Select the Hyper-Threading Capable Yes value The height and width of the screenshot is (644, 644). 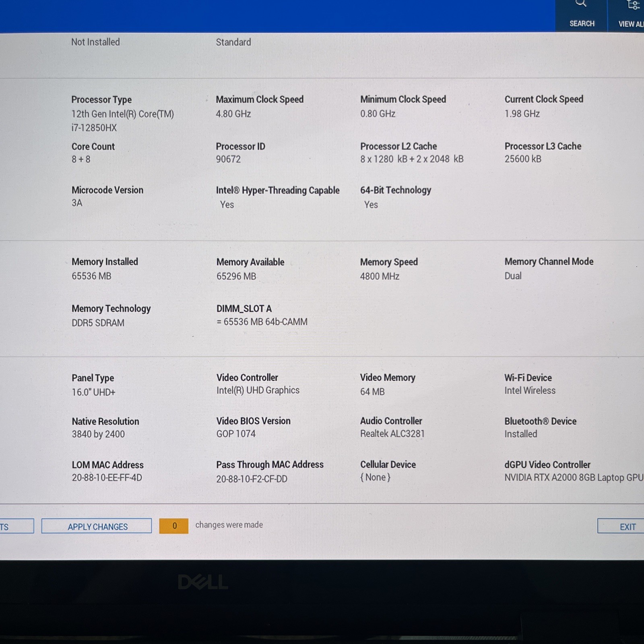227,205
